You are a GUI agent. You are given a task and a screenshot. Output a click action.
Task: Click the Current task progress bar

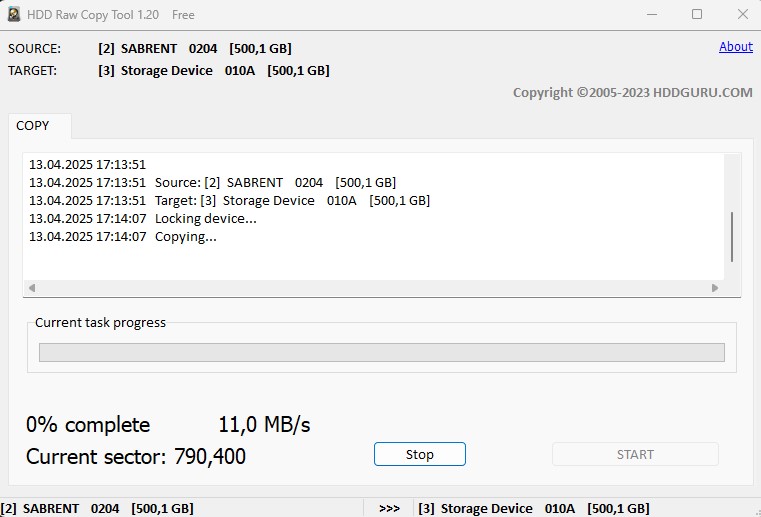click(x=381, y=352)
